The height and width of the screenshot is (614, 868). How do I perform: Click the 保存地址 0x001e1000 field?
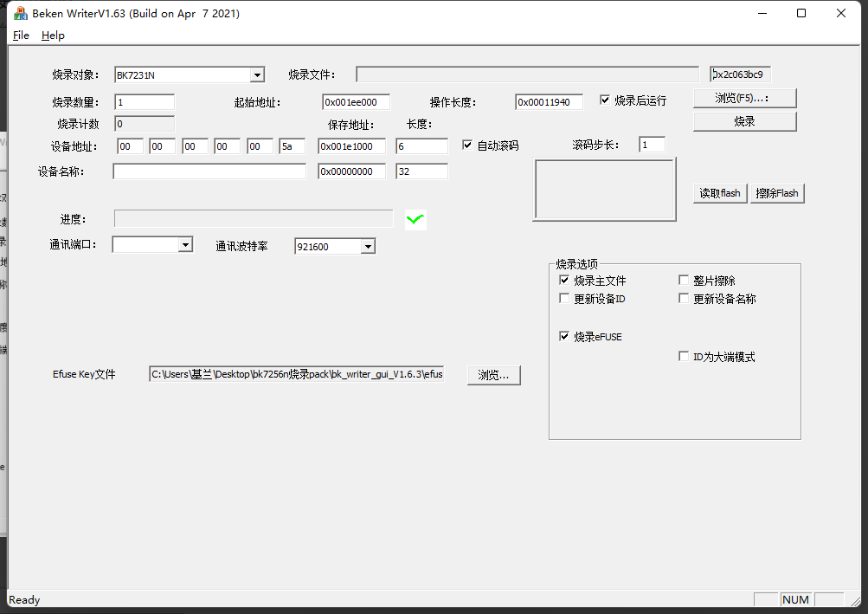(351, 146)
